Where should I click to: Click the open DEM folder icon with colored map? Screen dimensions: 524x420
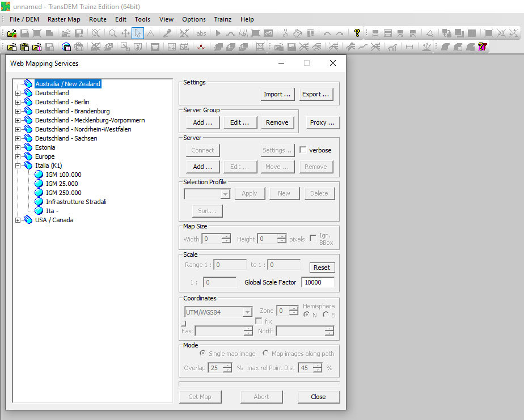click(x=12, y=33)
